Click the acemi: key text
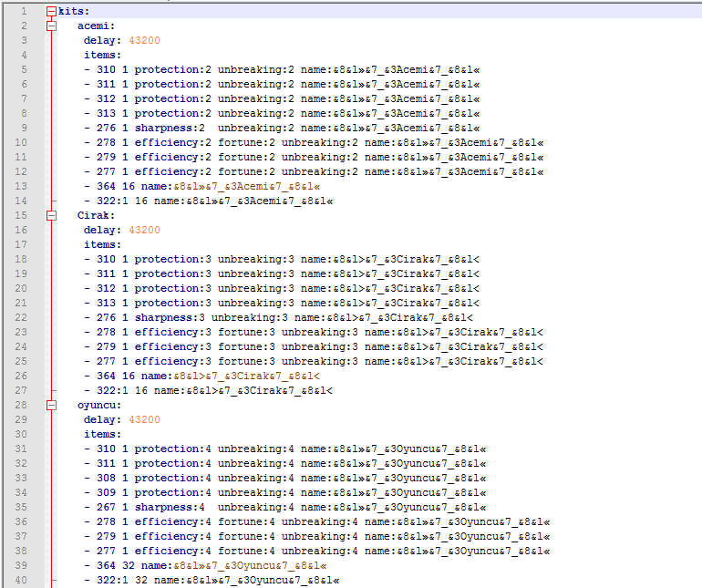The width and height of the screenshot is (702, 588). pos(97,26)
